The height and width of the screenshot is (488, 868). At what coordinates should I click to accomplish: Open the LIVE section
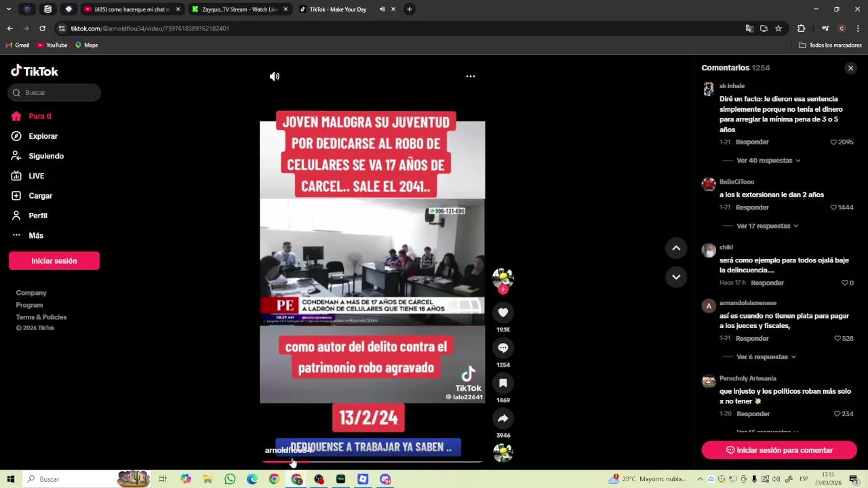[x=28, y=176]
